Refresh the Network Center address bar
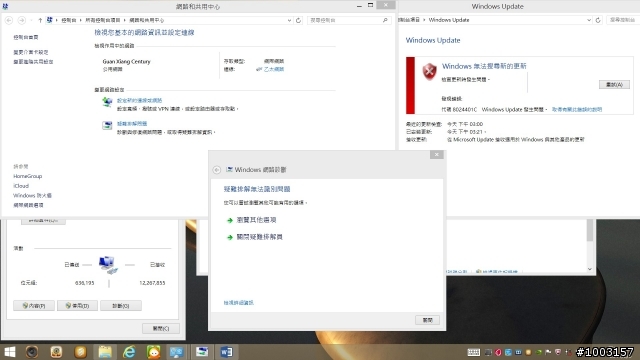 (298, 20)
